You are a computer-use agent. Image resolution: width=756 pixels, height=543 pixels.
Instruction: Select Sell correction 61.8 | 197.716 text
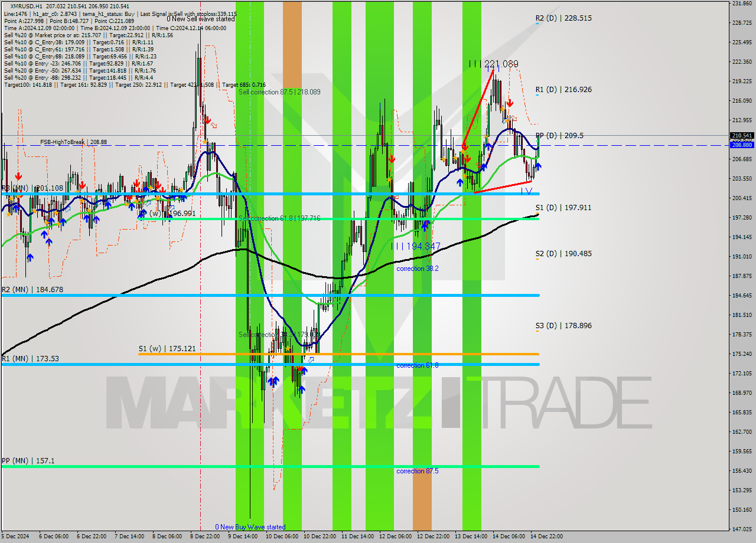(279, 218)
